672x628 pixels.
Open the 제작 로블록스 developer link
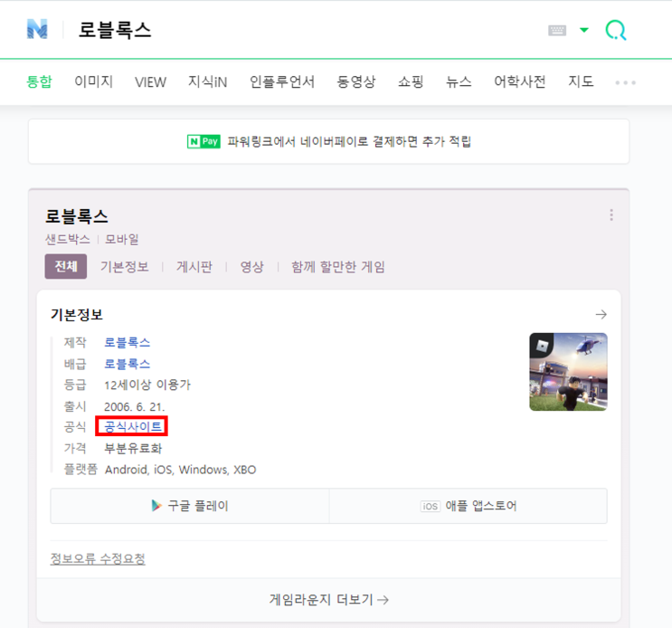127,343
